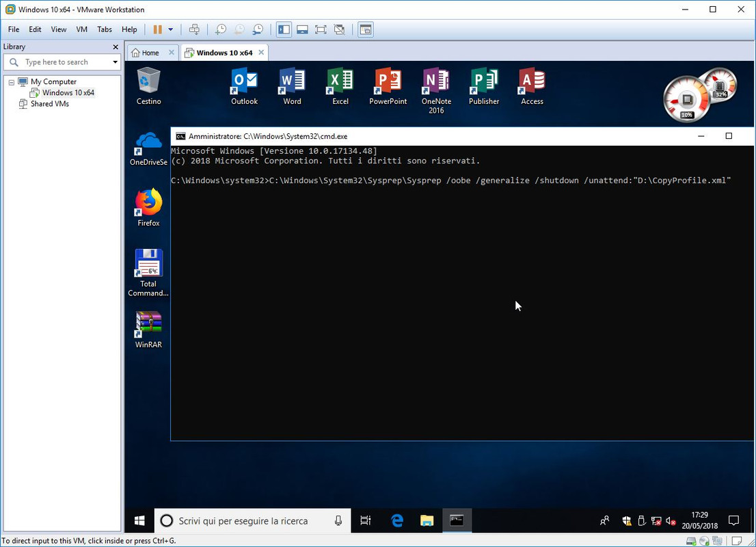Select the Excel desktop shortcut

tap(340, 86)
